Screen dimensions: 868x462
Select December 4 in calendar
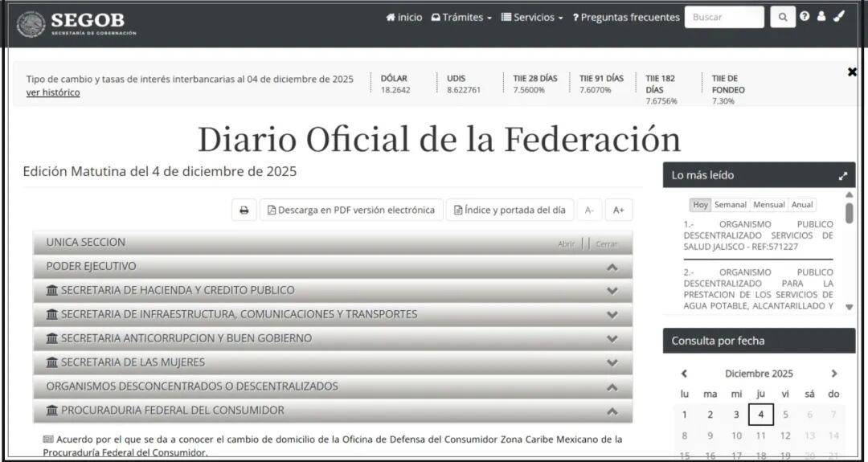click(761, 415)
